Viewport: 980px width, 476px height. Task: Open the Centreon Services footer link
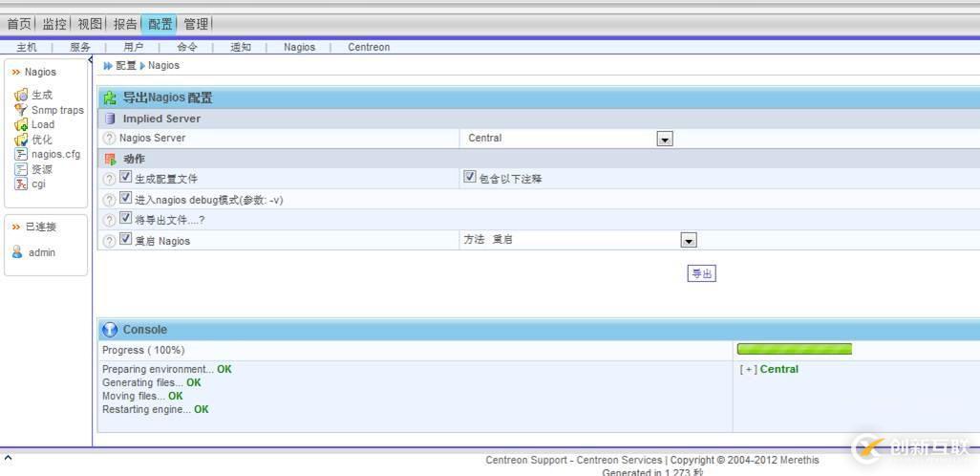pyautogui.click(x=619, y=460)
